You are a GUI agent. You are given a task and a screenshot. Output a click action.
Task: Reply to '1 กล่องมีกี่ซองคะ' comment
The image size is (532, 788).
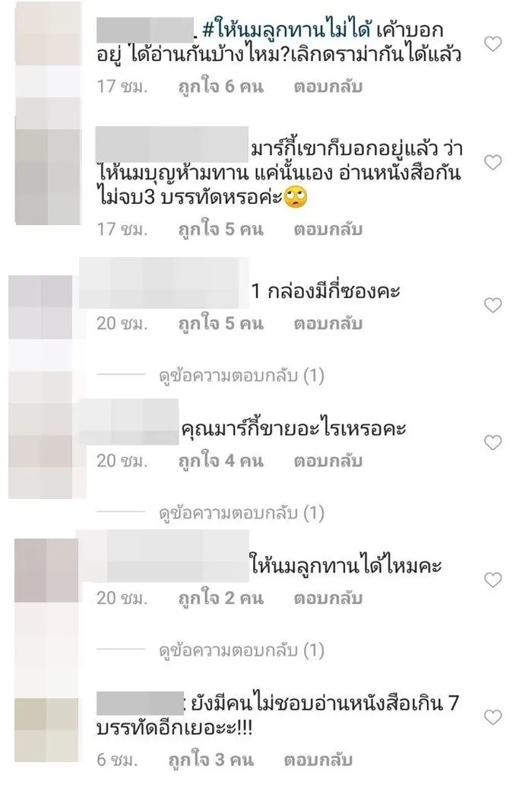(328, 323)
